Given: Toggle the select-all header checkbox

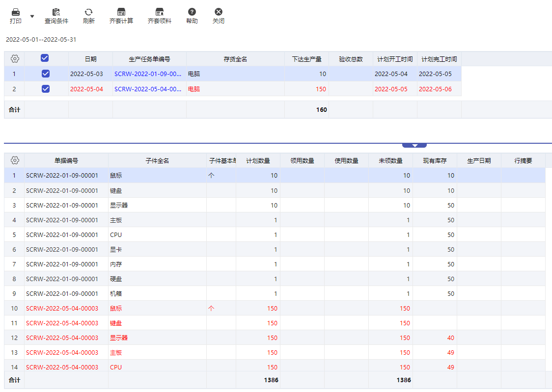Looking at the screenshot, I should pos(45,58).
